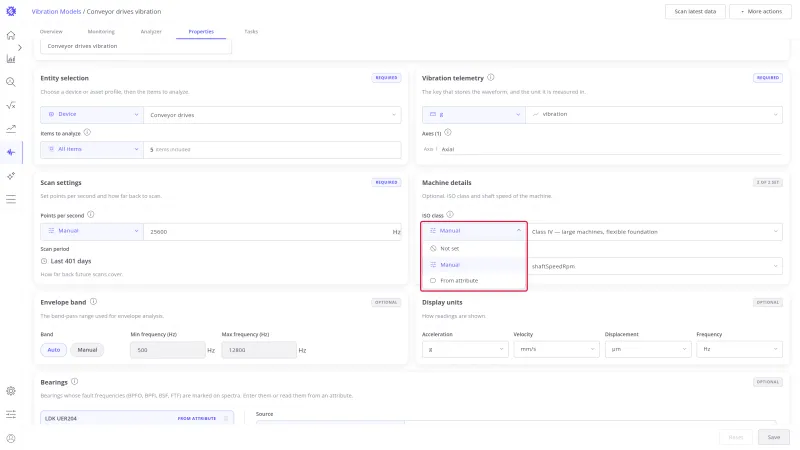Open the g unit dropdown
The width and height of the screenshot is (800, 450).
point(473,114)
